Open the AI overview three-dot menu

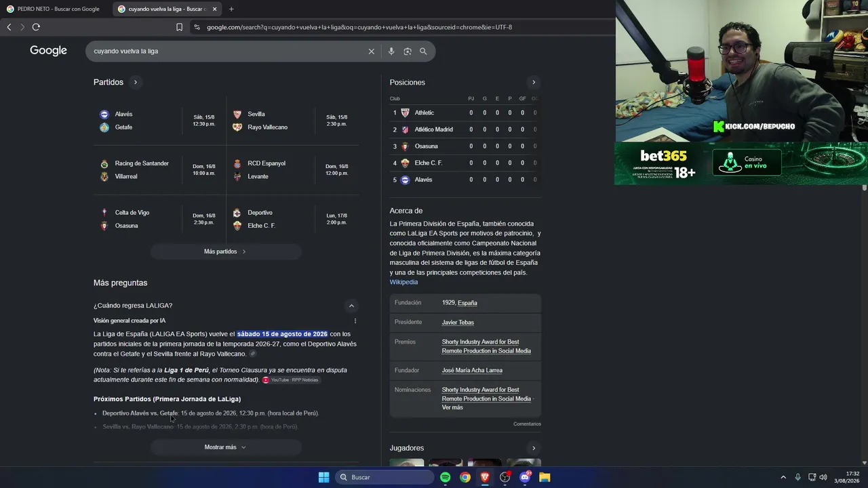tap(355, 321)
